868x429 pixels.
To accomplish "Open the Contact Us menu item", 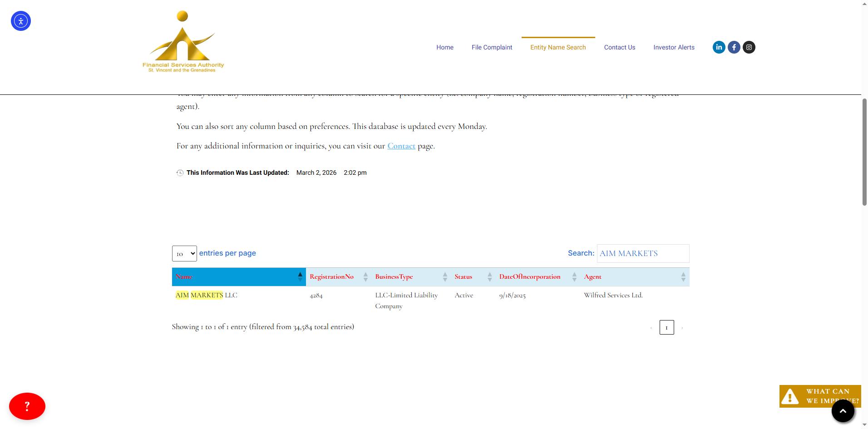I will click(x=620, y=47).
